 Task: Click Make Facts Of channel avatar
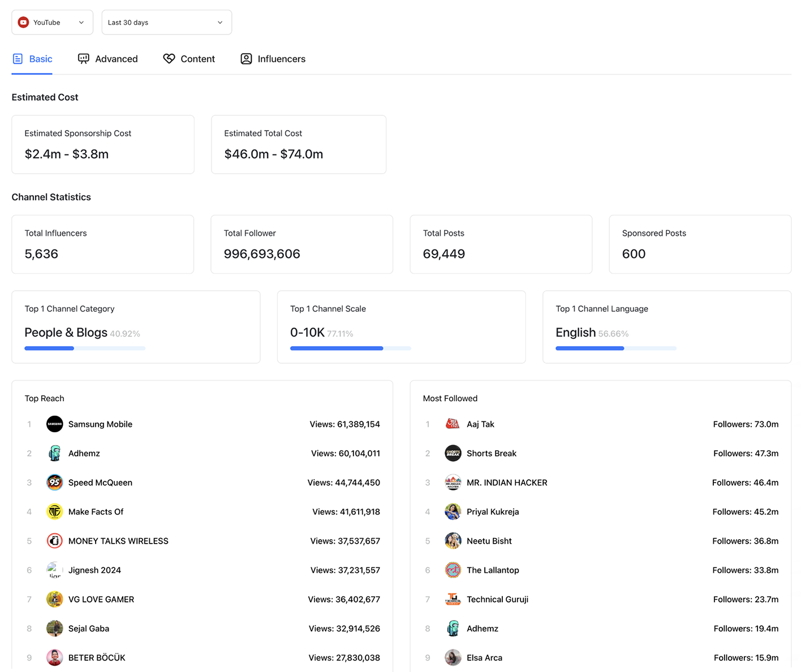[54, 512]
